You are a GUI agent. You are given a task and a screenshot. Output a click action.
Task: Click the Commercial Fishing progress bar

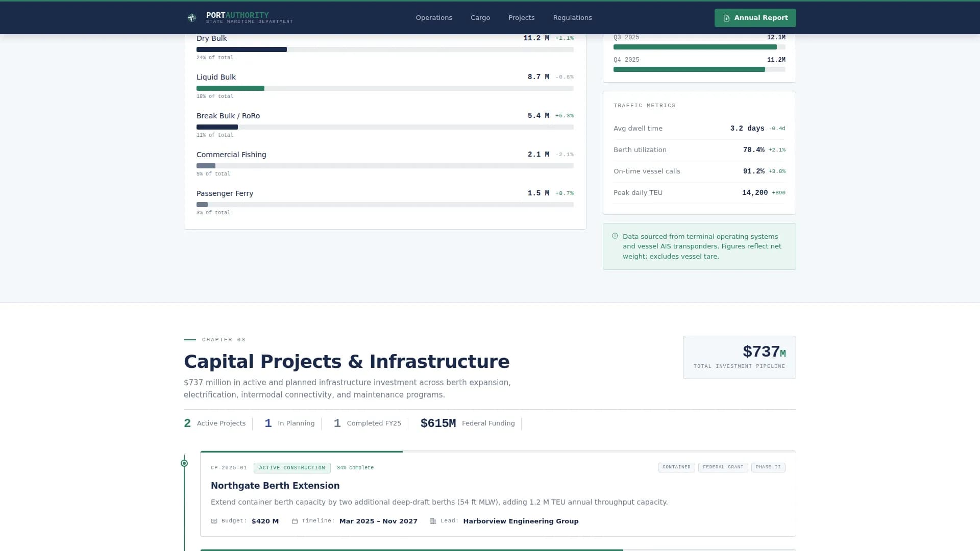pos(385,166)
